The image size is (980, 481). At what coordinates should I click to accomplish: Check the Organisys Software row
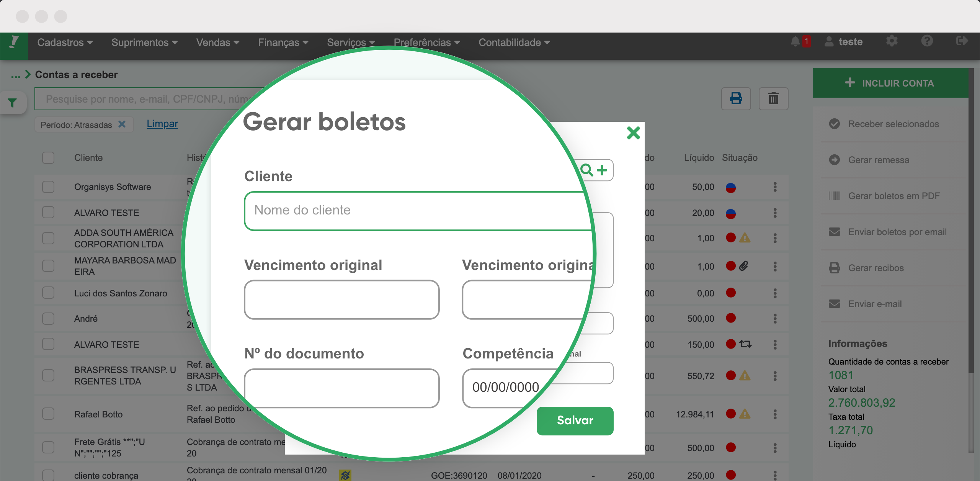click(x=48, y=187)
